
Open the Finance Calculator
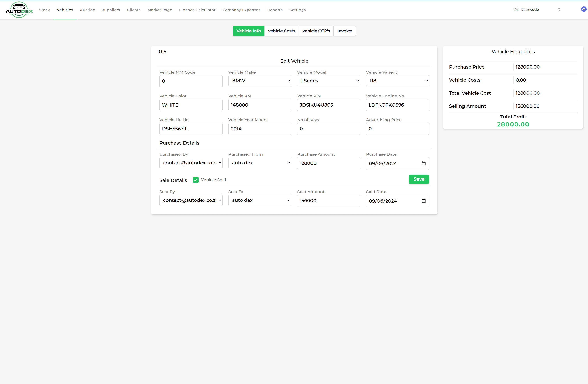pyautogui.click(x=197, y=10)
